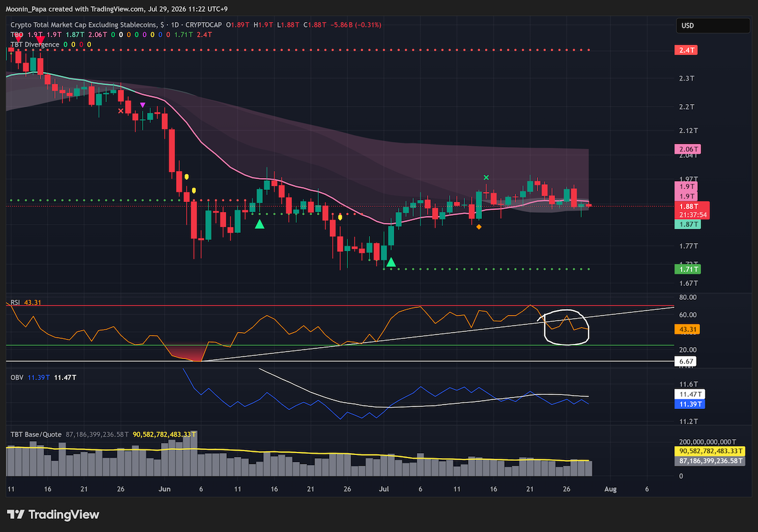Click the purple down-triangle signal marker
Viewport: 758px width, 532px height.
click(143, 105)
